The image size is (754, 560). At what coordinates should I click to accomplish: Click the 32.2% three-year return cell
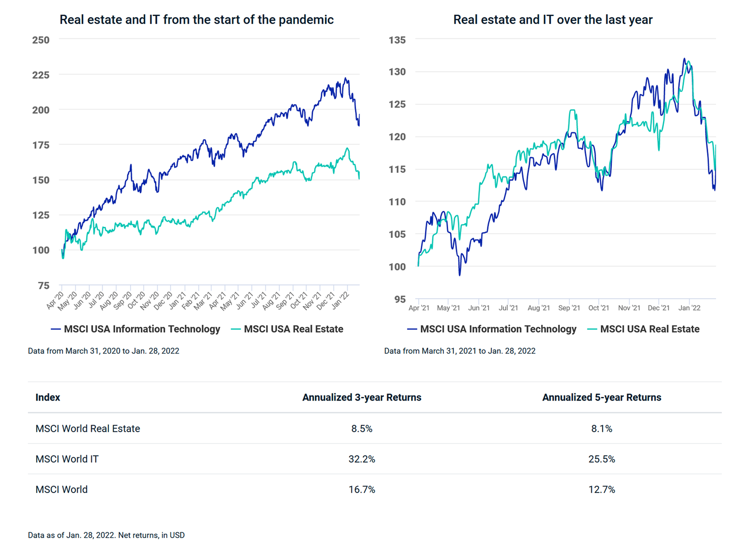361,459
